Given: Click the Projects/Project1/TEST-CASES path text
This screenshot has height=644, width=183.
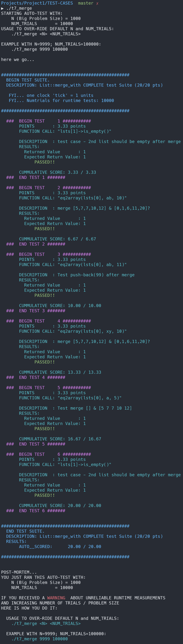Looking at the screenshot, I should [x=37, y=3].
